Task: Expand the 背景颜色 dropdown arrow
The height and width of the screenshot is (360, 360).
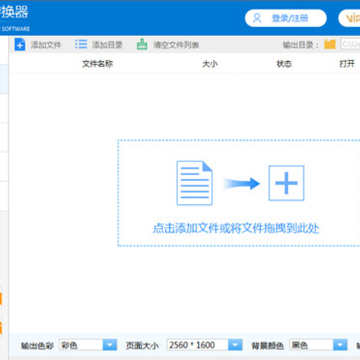Action: point(340,345)
